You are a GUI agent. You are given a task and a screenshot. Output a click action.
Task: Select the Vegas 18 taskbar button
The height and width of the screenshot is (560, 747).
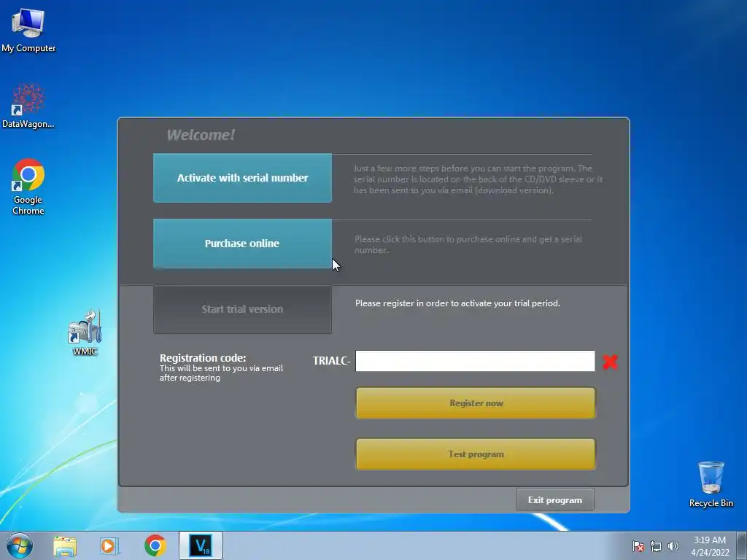click(201, 545)
